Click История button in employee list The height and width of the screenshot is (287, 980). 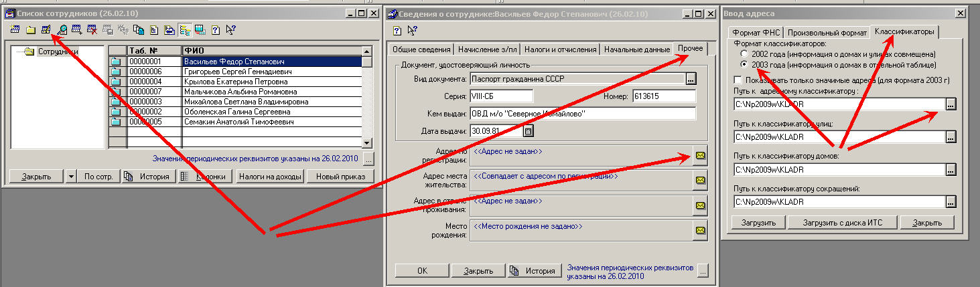click(149, 177)
